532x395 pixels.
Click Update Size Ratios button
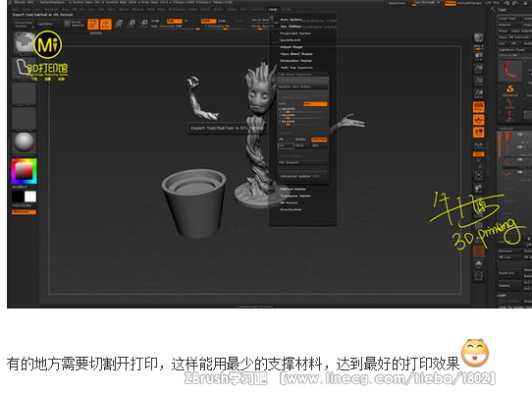tap(302, 86)
